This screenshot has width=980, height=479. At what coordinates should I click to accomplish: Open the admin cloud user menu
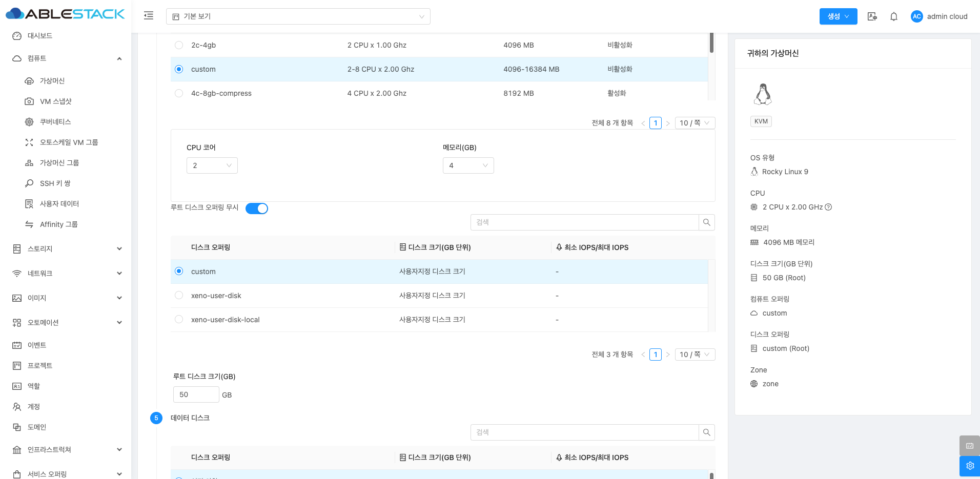pyautogui.click(x=939, y=16)
